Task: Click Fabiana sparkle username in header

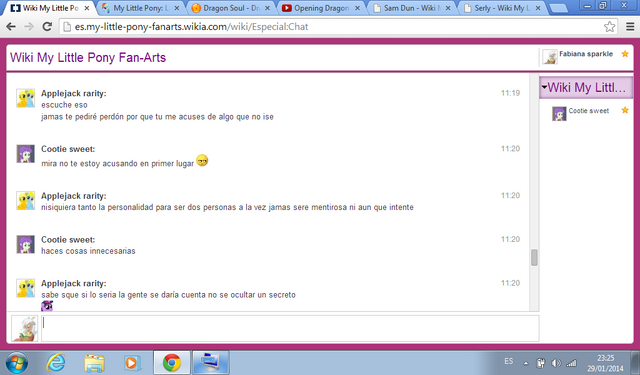Action: [x=586, y=54]
